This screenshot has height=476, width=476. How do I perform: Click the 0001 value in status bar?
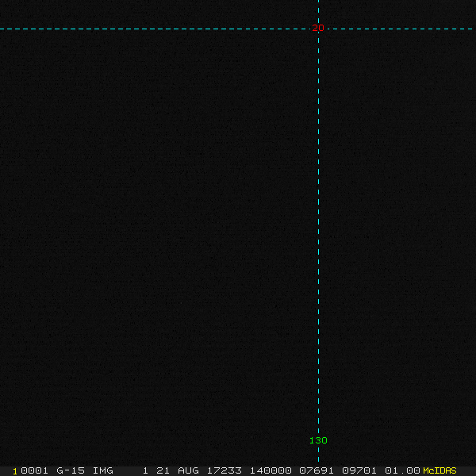[34, 470]
